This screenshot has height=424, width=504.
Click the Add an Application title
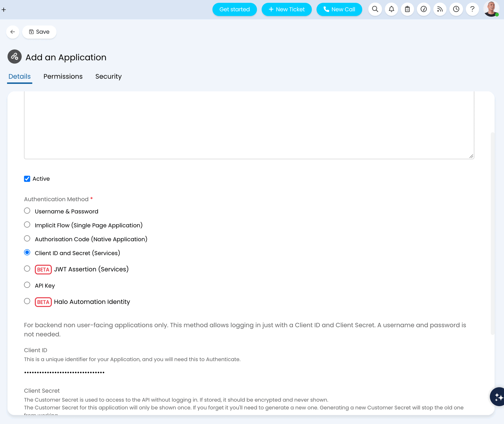tap(66, 57)
